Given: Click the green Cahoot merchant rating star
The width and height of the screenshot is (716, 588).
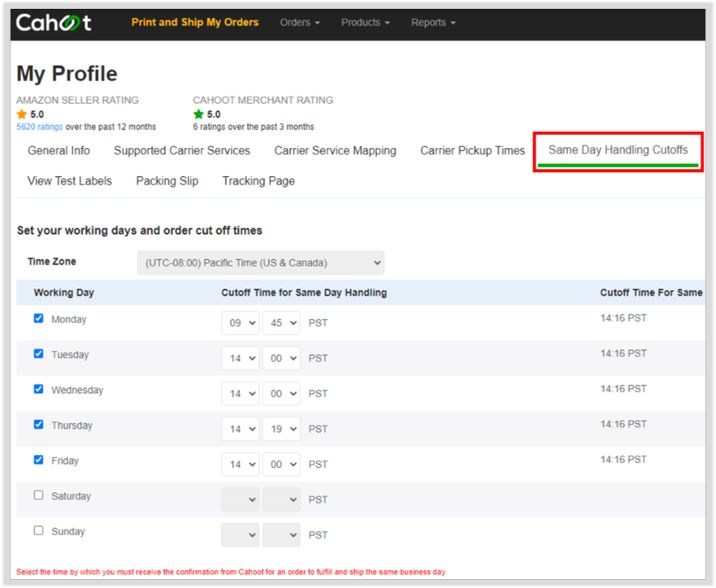Looking at the screenshot, I should [x=198, y=114].
